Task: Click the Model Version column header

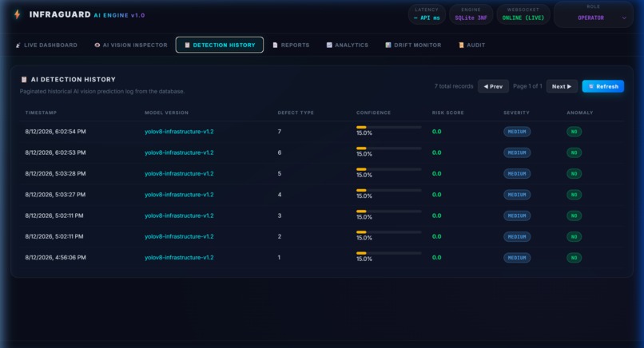Action: tap(166, 113)
